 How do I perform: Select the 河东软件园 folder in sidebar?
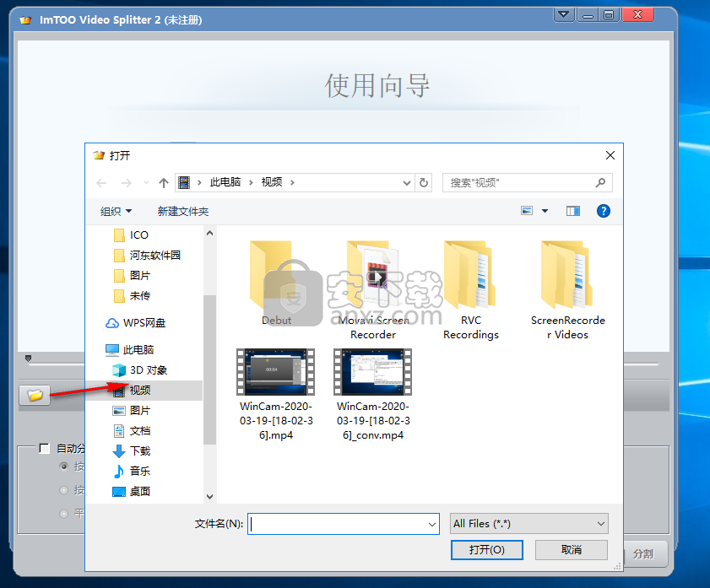pyautogui.click(x=147, y=255)
